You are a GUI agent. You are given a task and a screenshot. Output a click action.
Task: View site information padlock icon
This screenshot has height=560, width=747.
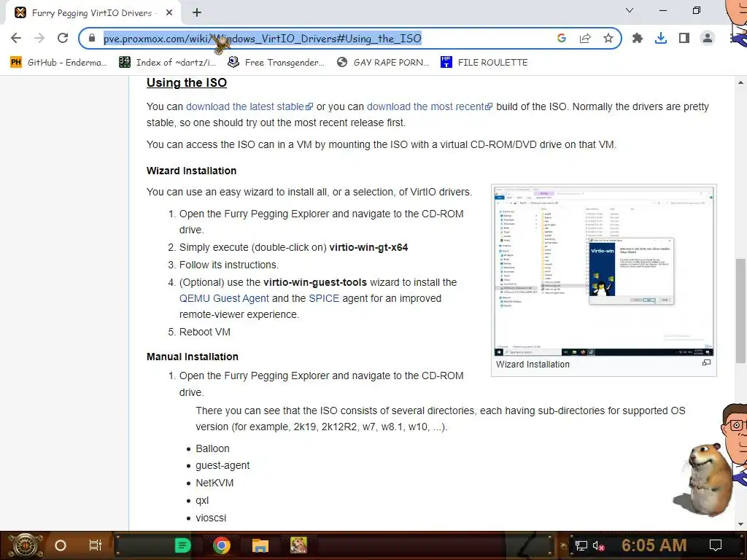92,38
